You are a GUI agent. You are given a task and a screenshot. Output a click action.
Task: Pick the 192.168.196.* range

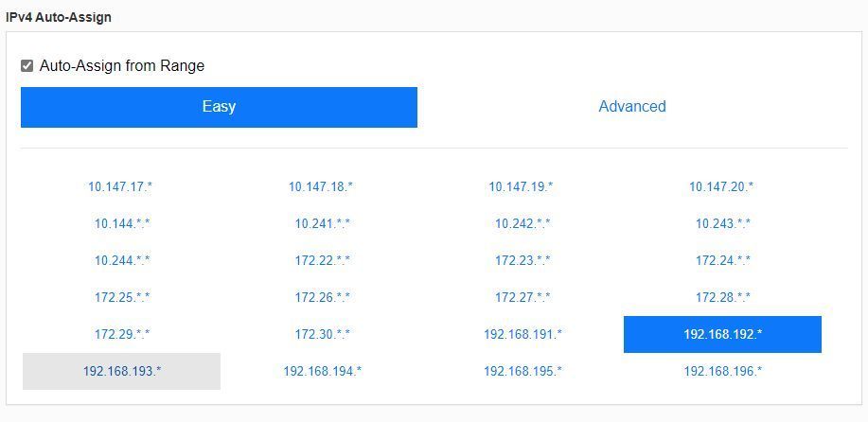pyautogui.click(x=723, y=371)
